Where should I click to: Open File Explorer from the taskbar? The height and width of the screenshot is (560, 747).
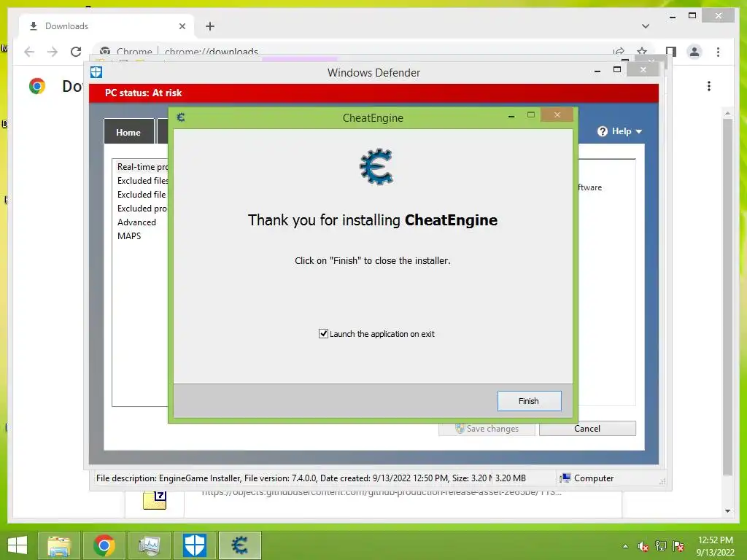click(59, 545)
